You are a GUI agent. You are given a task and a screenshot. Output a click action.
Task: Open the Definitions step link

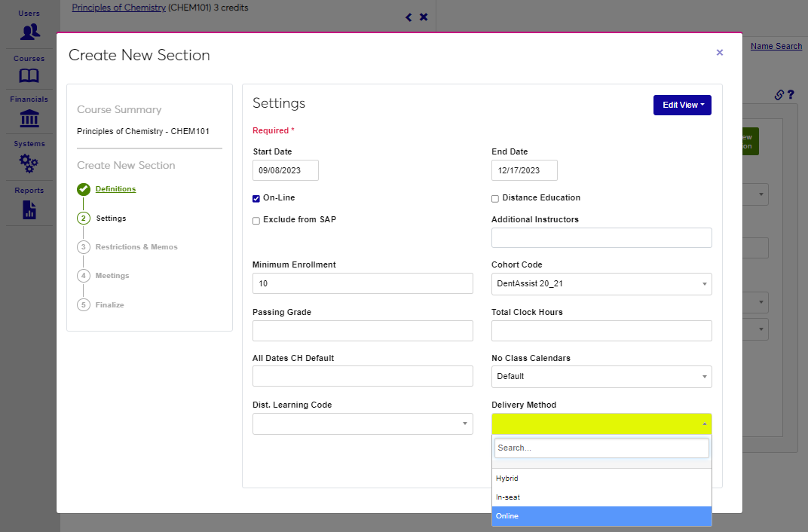point(115,189)
